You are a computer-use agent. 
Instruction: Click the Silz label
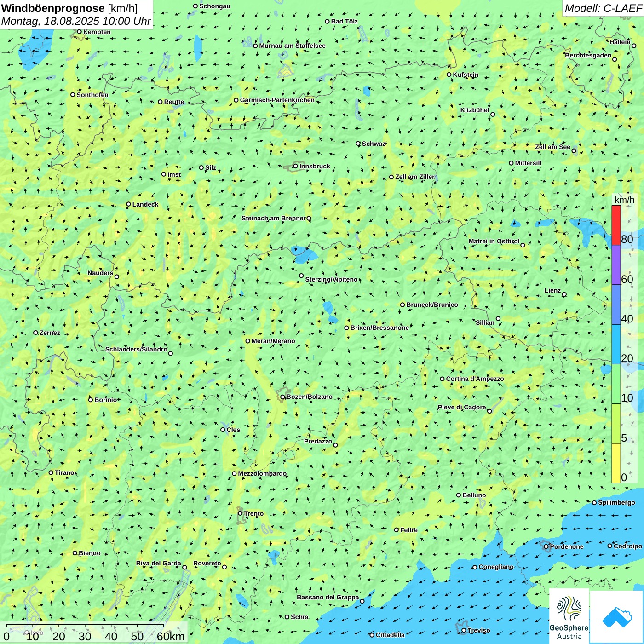click(x=211, y=167)
